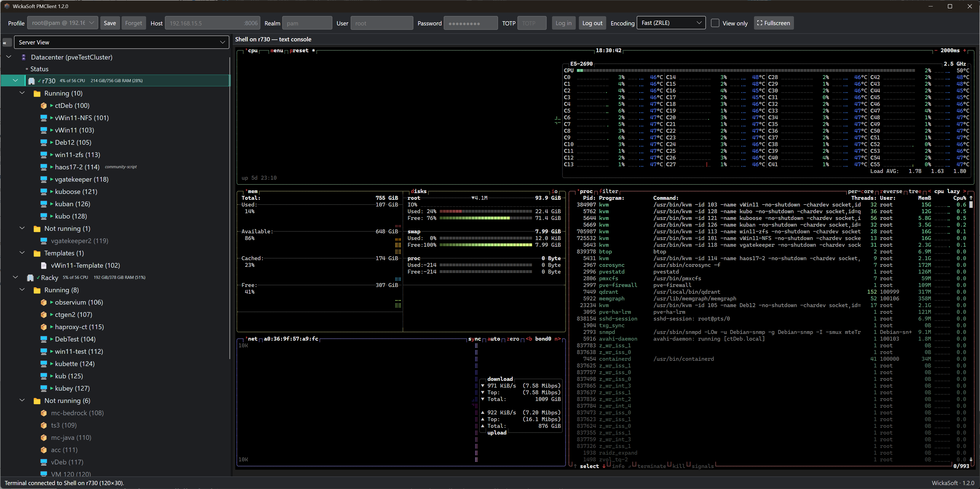Click the ts3 (109) container icon

click(44, 425)
